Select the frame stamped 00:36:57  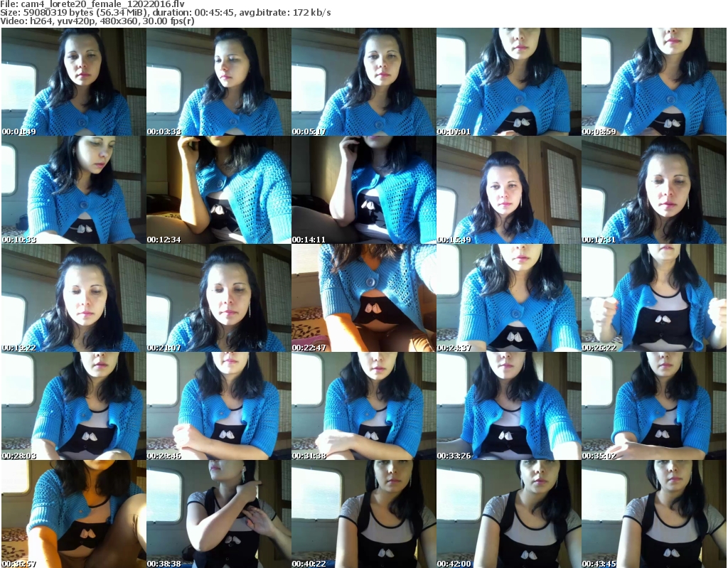click(74, 514)
